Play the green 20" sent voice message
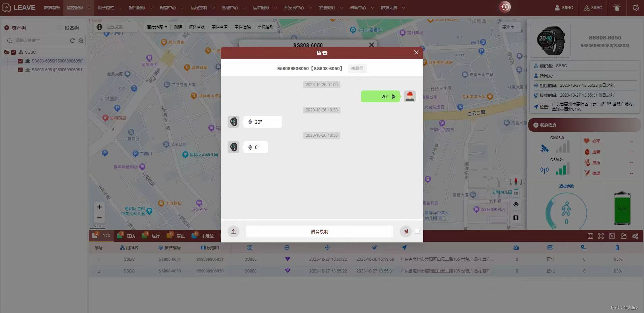Screen dimensions: 644x313 tap(380, 97)
